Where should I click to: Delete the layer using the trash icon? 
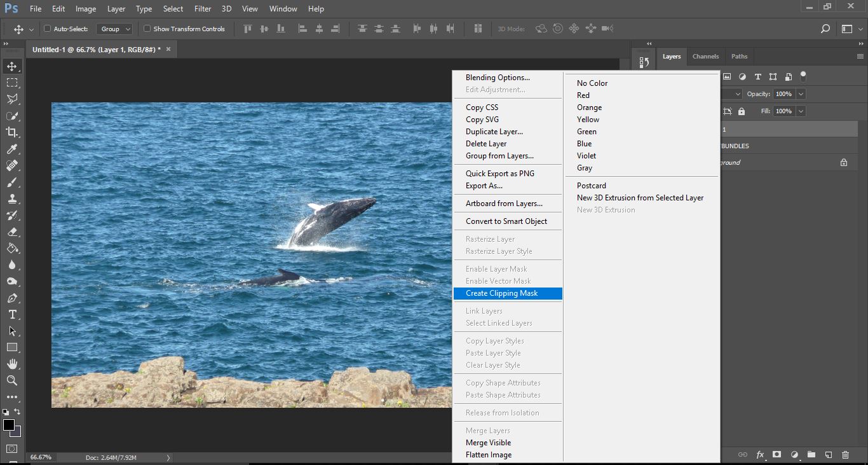pos(844,455)
